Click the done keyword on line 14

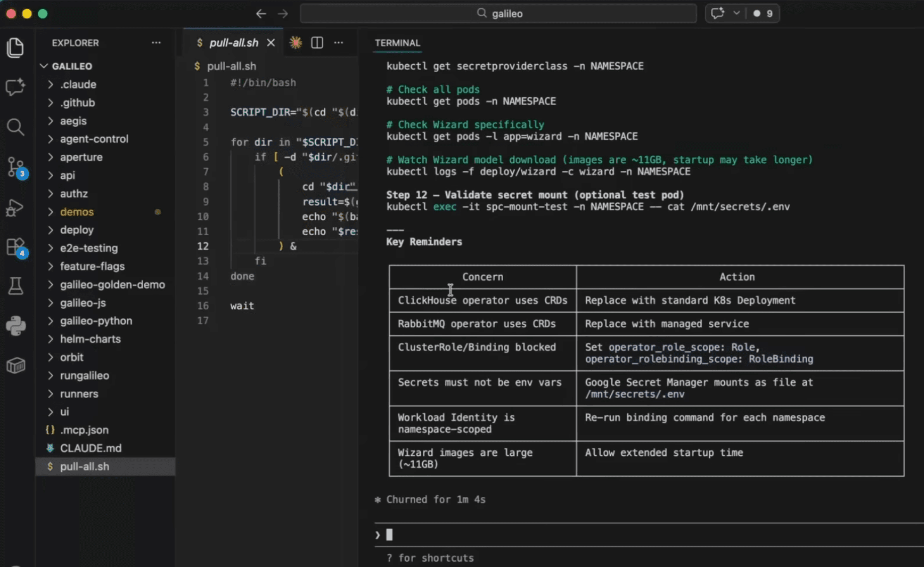point(242,276)
